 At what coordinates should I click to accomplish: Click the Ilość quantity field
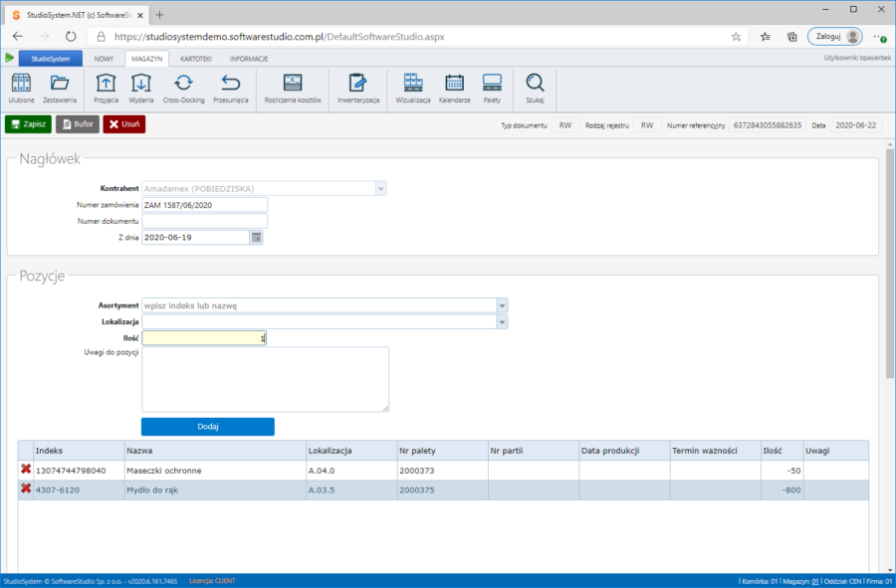(204, 338)
